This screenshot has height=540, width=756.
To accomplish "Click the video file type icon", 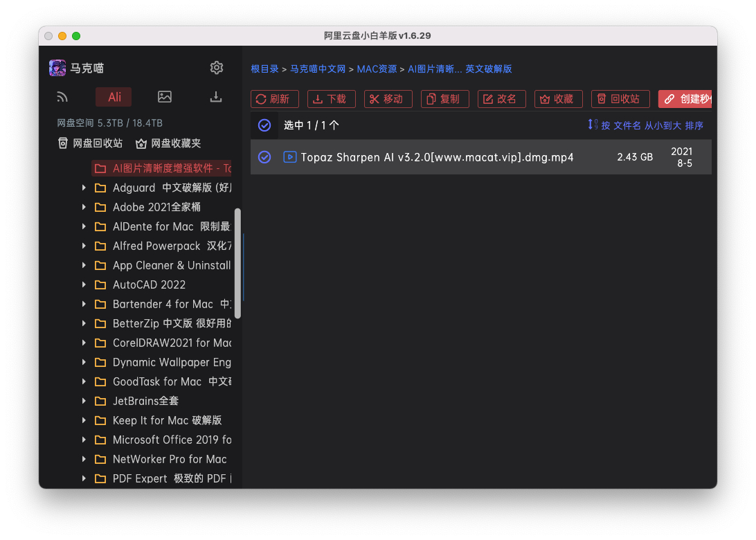I will (290, 157).
